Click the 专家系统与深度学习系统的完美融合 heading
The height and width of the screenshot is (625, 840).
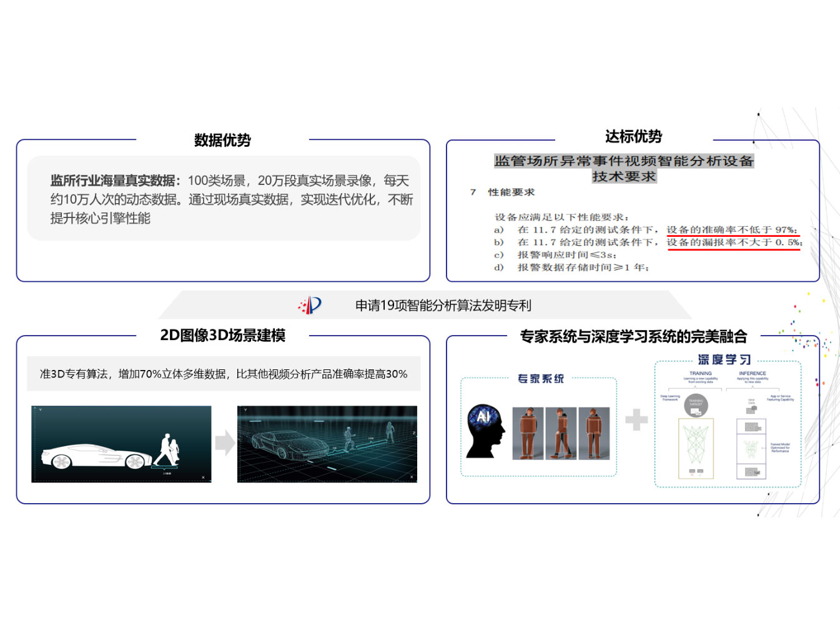pos(633,337)
